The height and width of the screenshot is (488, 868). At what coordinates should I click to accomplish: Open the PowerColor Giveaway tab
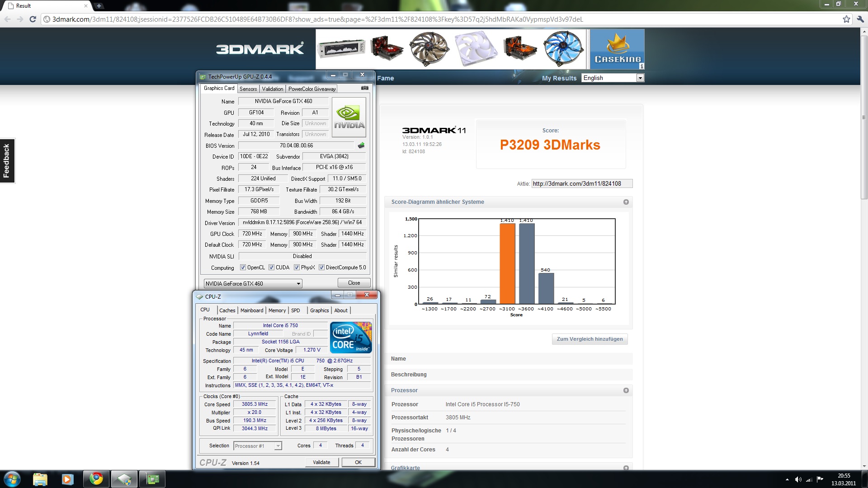[312, 89]
